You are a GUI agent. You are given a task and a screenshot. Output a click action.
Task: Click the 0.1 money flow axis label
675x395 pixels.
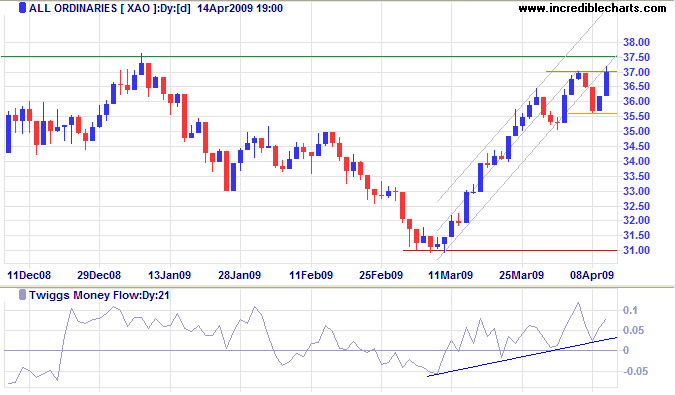pos(630,310)
